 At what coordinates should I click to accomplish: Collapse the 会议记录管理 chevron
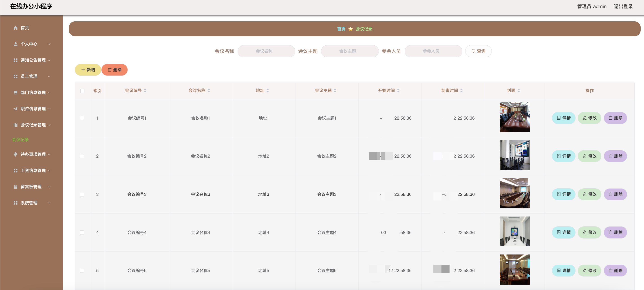[49, 125]
